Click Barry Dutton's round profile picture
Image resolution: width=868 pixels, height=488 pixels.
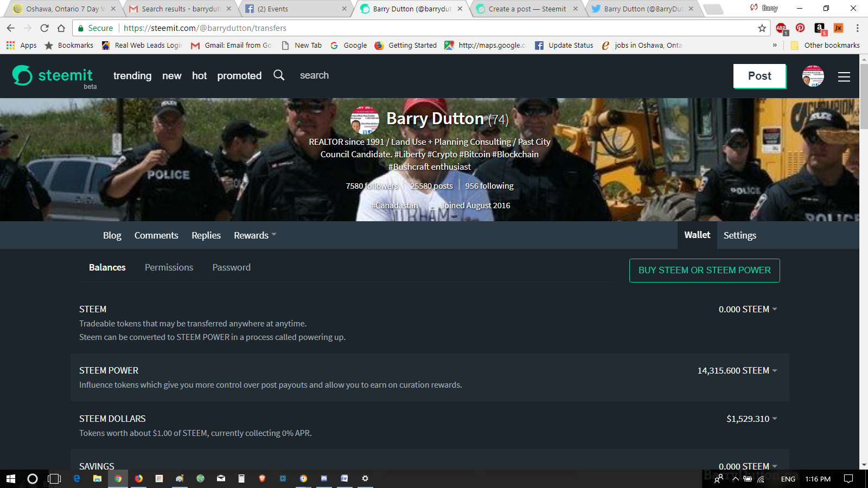click(365, 120)
